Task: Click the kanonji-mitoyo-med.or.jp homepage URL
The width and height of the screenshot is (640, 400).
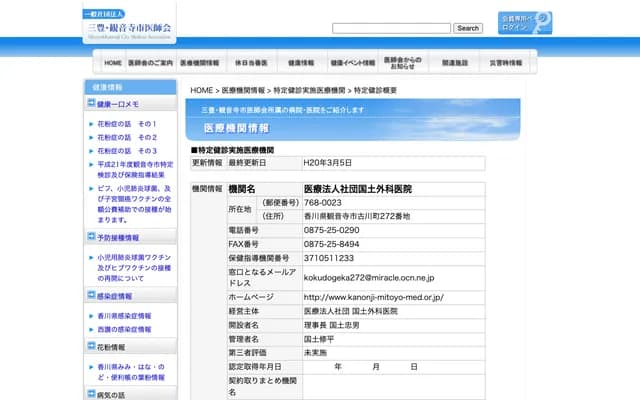Action: [x=372, y=297]
